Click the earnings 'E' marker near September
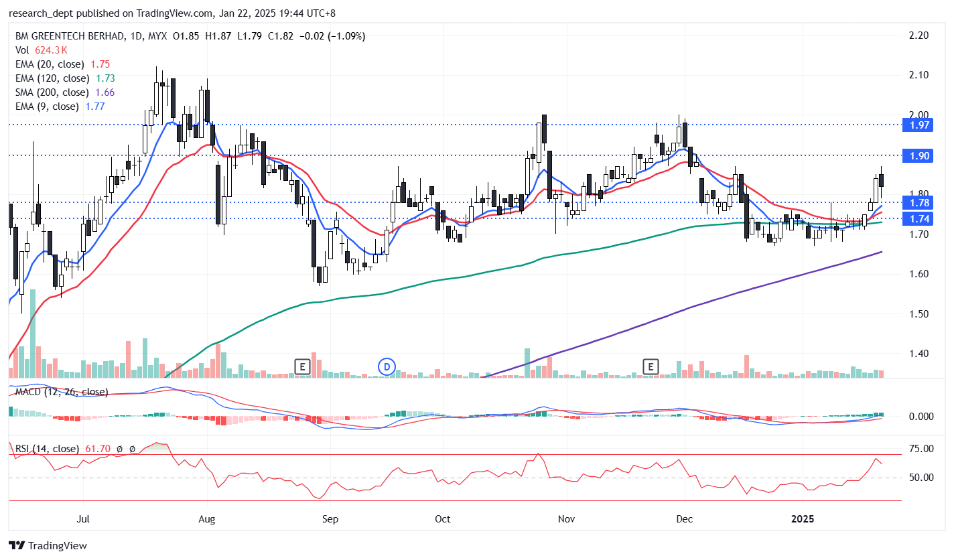This screenshot has height=560, width=954. tap(303, 366)
